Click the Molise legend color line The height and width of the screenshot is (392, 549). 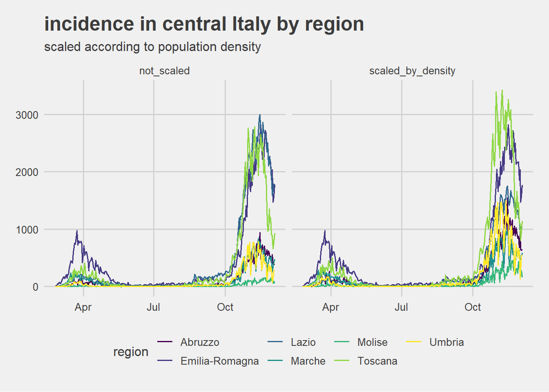click(x=341, y=342)
